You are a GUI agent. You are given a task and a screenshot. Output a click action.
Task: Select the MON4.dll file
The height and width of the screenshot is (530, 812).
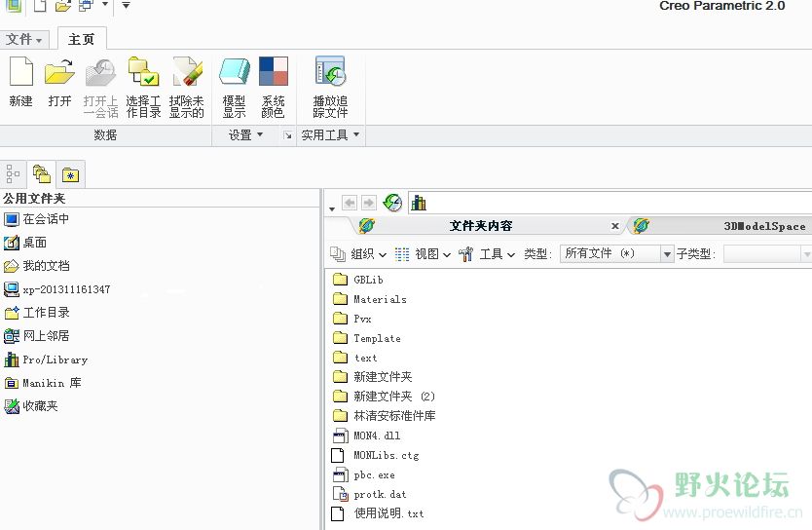(x=366, y=435)
